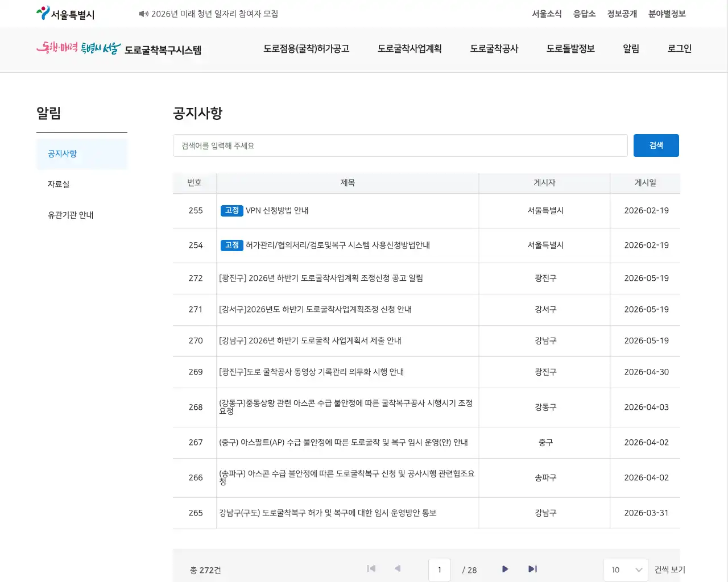Go to first page icon

click(x=371, y=568)
